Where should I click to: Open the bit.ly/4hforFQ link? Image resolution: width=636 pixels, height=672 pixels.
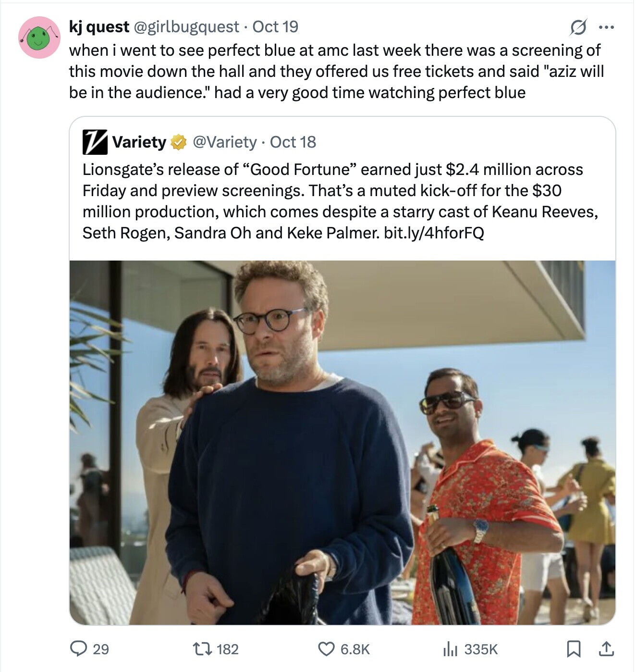pos(434,233)
